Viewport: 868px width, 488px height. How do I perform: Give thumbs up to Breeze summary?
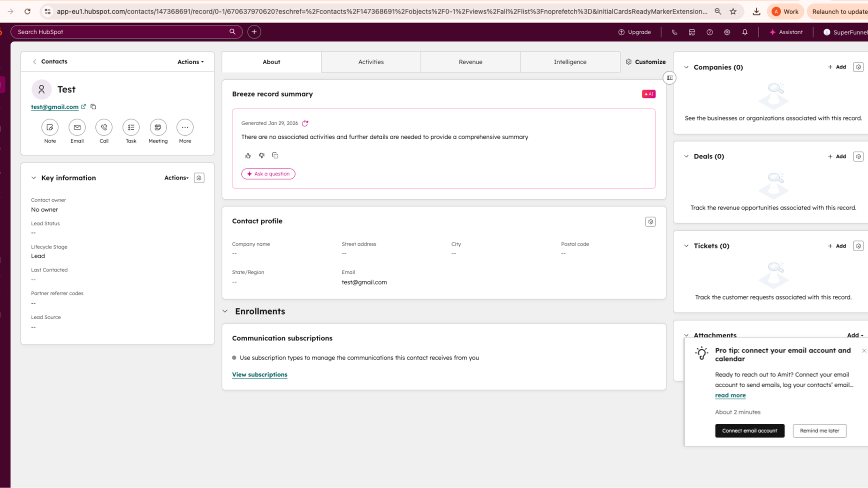248,156
